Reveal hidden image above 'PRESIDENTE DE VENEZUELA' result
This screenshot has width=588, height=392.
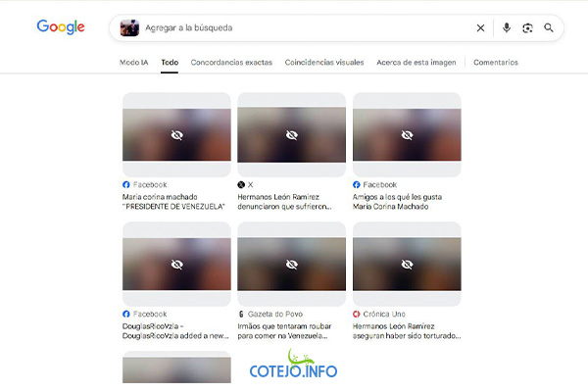176,134
